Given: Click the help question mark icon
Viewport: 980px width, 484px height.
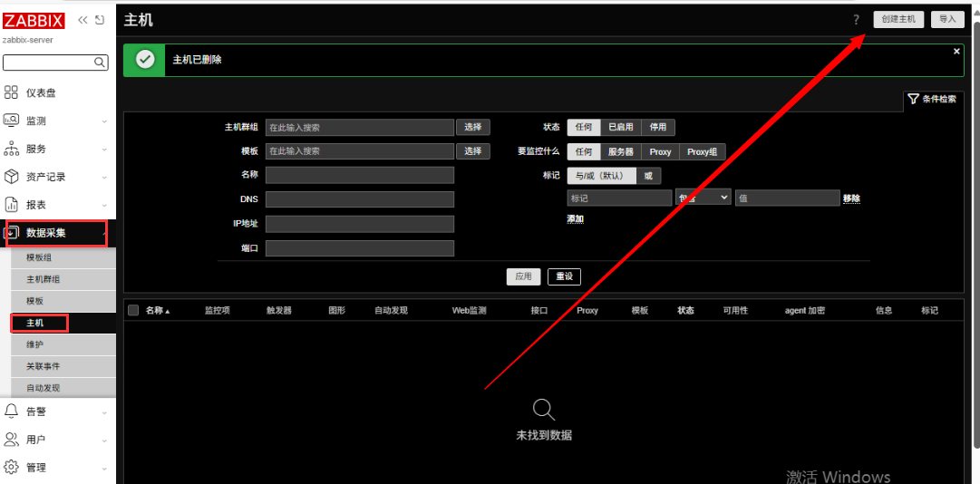Looking at the screenshot, I should point(856,19).
